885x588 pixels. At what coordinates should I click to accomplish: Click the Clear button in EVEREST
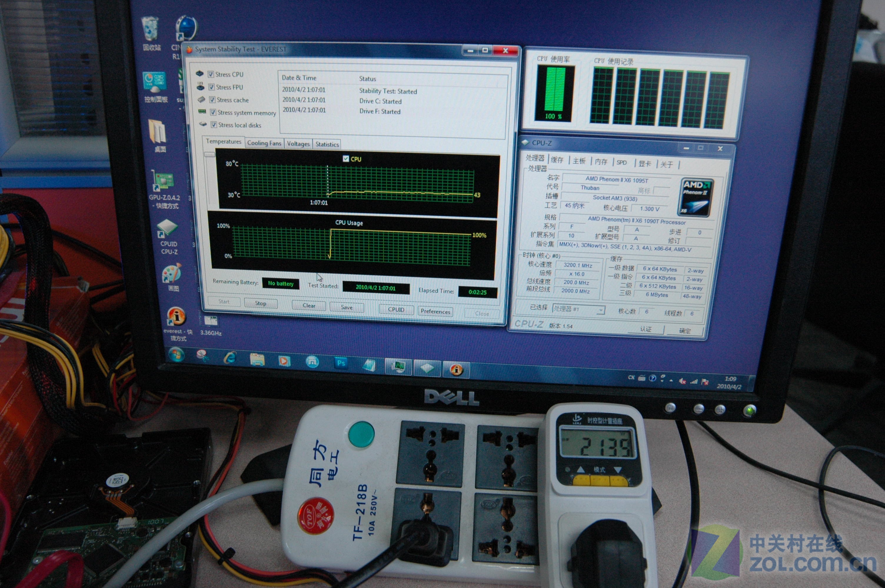coord(309,305)
